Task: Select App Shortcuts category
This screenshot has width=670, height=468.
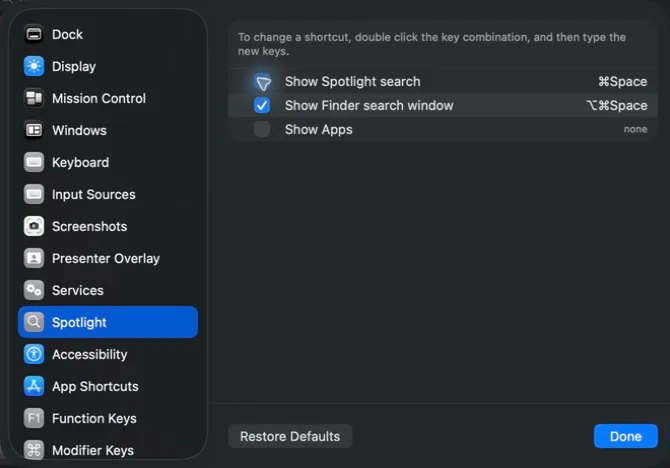Action: pyautogui.click(x=108, y=386)
